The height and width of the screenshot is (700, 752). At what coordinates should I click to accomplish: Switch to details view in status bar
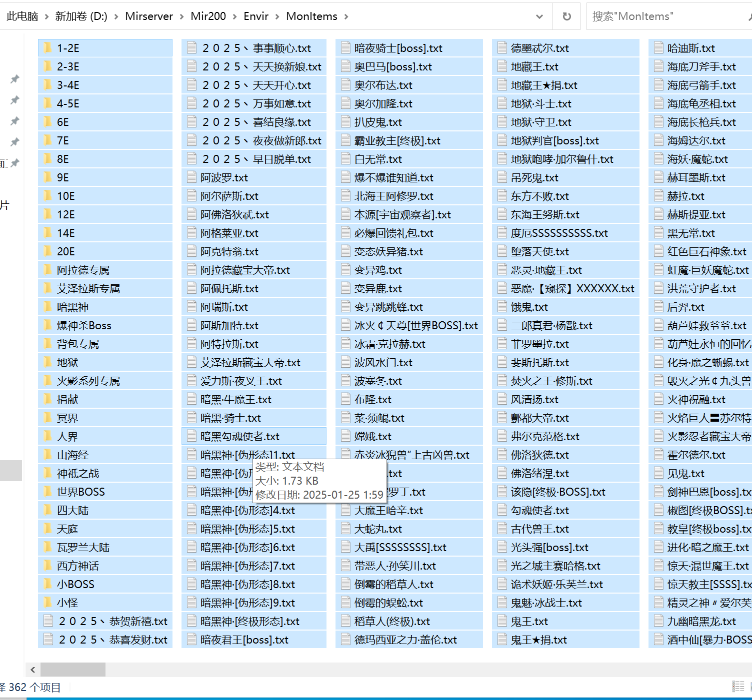(738, 687)
